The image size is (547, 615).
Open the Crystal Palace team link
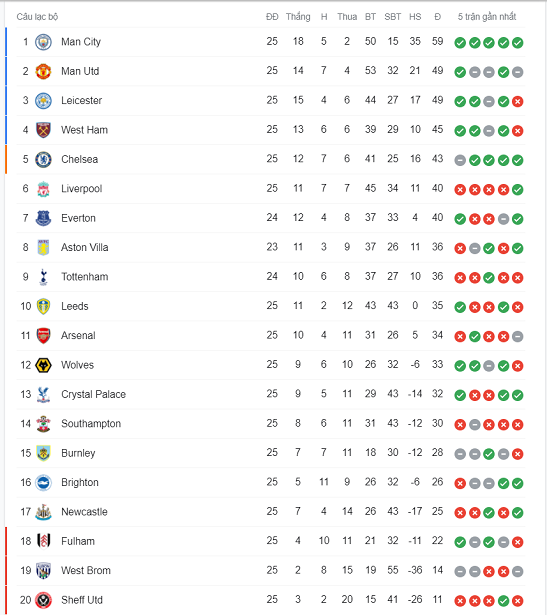point(93,394)
